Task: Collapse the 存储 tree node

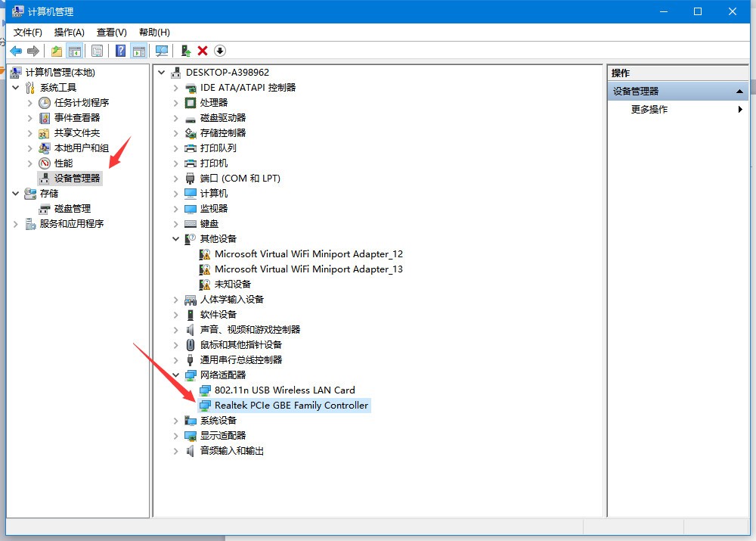Action: pos(15,194)
